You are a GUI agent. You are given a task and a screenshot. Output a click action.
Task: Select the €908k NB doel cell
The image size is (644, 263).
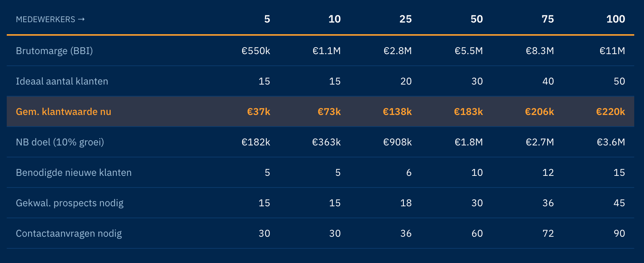[397, 142]
